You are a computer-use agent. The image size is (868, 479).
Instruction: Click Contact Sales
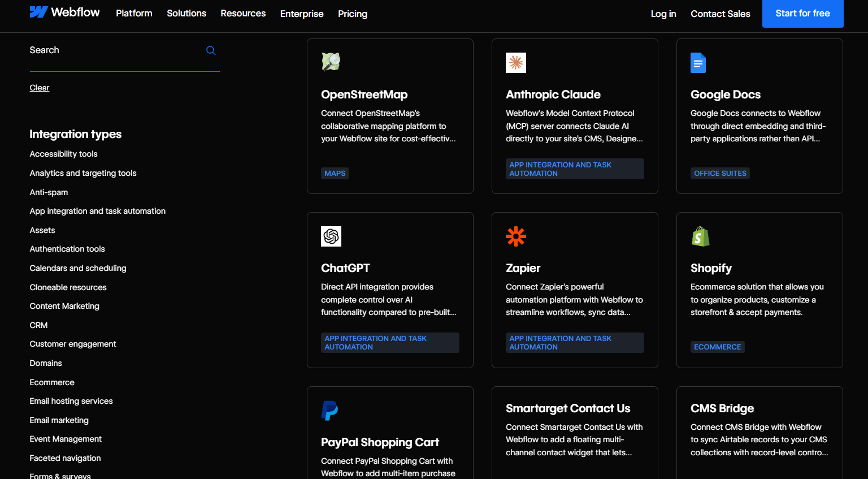[721, 14]
